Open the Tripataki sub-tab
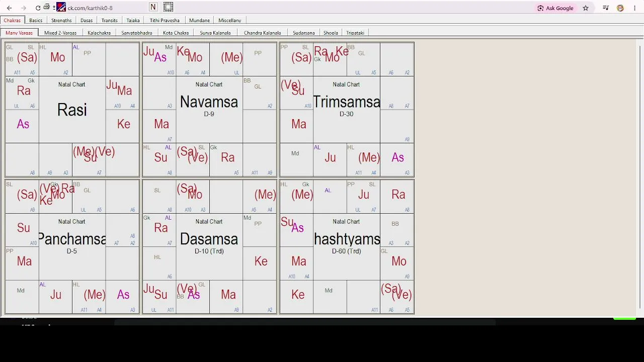 355,33
